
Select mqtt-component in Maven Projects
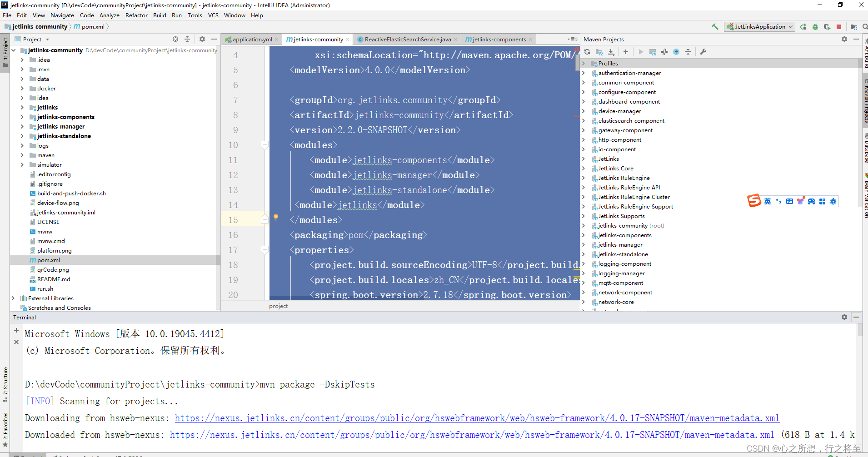[620, 283]
